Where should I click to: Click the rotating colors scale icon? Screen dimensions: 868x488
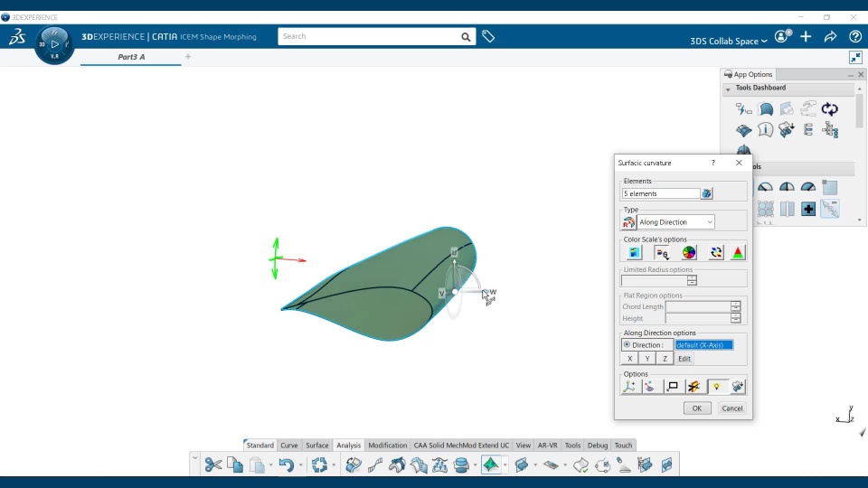(x=716, y=253)
